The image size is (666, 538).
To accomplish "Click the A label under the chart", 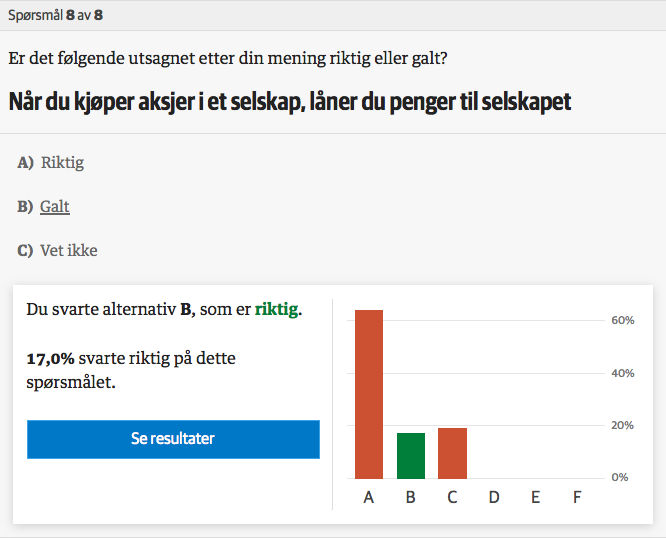I will pyautogui.click(x=369, y=497).
